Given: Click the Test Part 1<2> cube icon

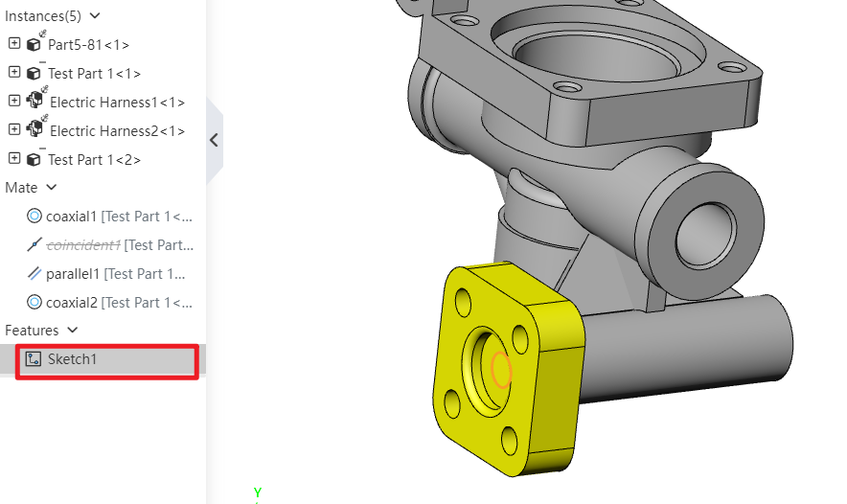Looking at the screenshot, I should 34,159.
